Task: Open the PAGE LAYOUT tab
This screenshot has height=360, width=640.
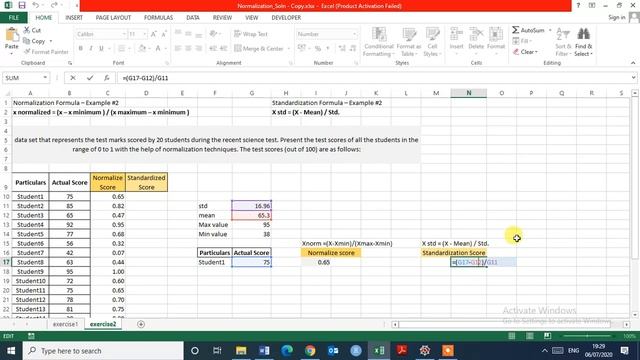Action: tap(113, 18)
